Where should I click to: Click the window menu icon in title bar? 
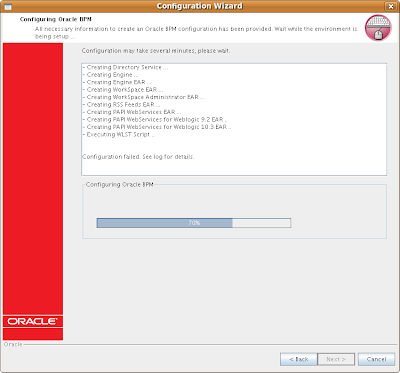[9, 7]
